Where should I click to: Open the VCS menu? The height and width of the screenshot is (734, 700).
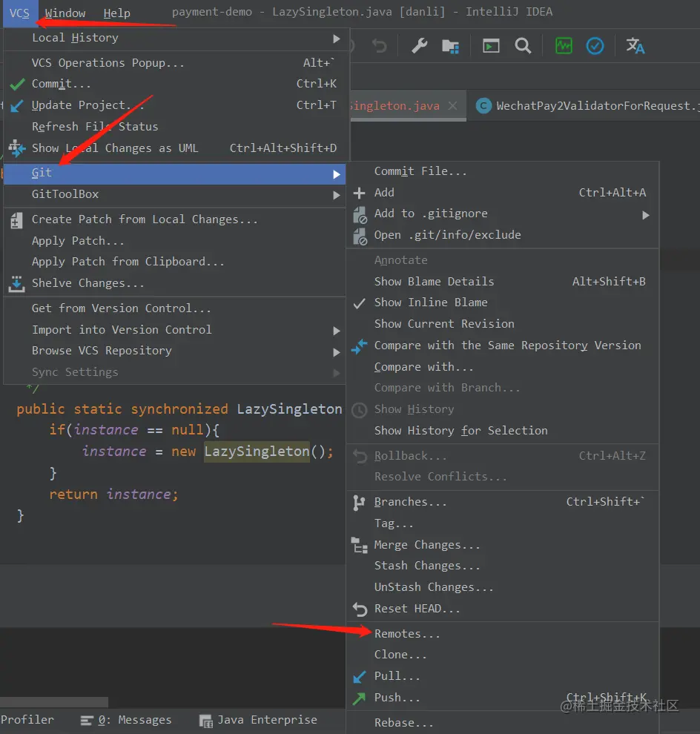tap(20, 13)
